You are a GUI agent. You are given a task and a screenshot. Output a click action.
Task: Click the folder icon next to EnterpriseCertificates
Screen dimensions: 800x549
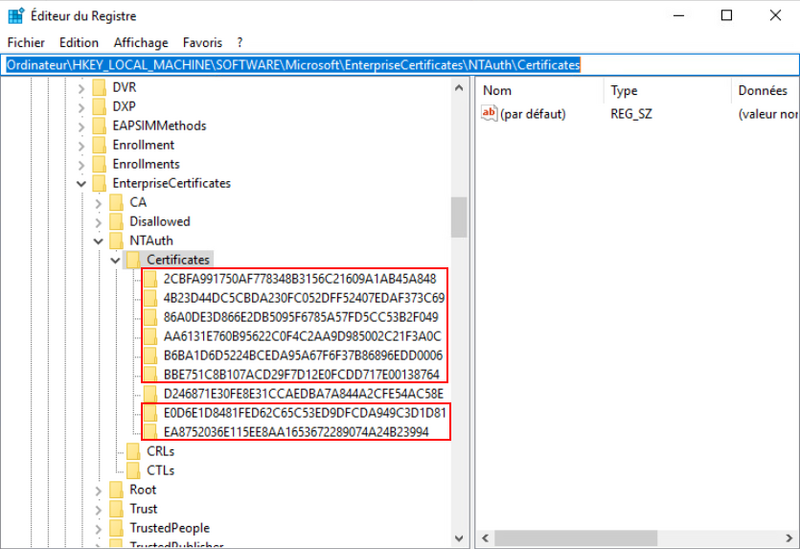coord(99,183)
